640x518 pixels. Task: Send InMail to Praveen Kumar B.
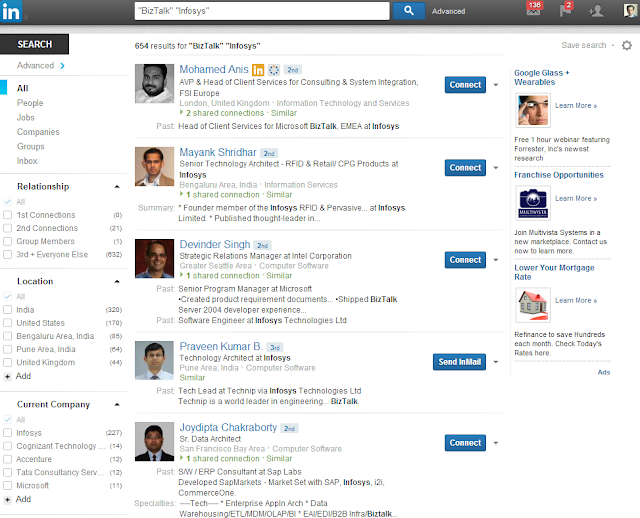tap(460, 362)
